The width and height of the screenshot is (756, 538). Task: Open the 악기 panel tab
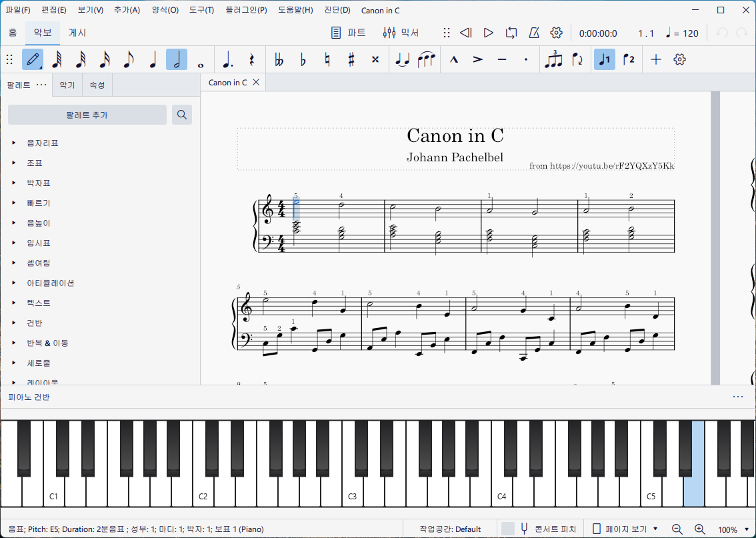tap(67, 85)
